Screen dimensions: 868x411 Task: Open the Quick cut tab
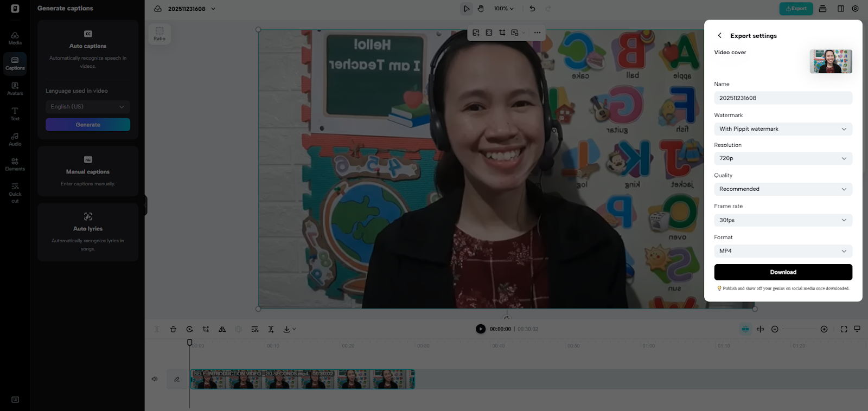pyautogui.click(x=15, y=193)
